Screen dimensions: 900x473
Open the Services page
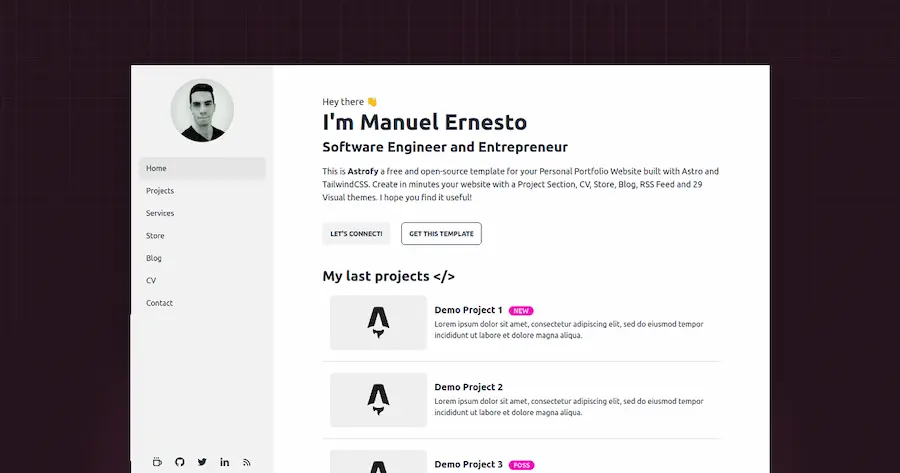coord(160,213)
